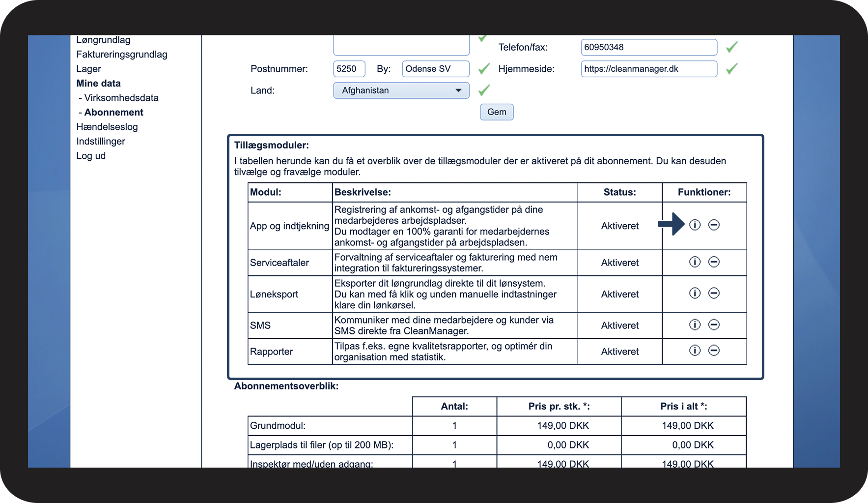Viewport: 868px width, 503px height.
Task: Open the Land country dropdown
Action: tap(401, 90)
